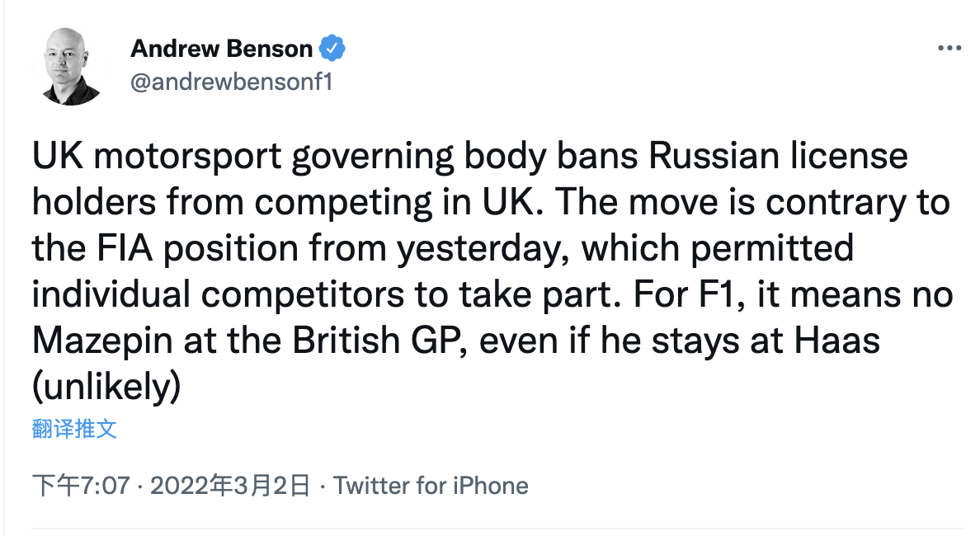Click the 翻译推文 translate tweet link
The height and width of the screenshot is (536, 980).
74,429
